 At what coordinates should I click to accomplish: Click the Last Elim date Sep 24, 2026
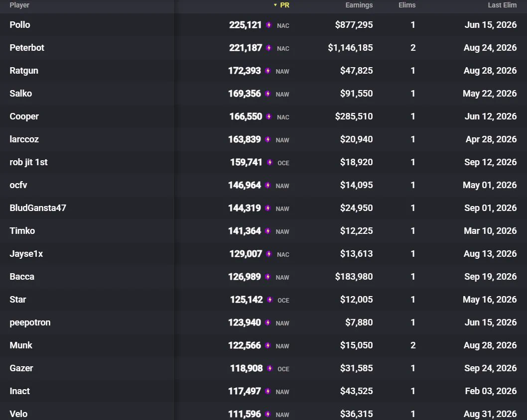(x=490, y=368)
